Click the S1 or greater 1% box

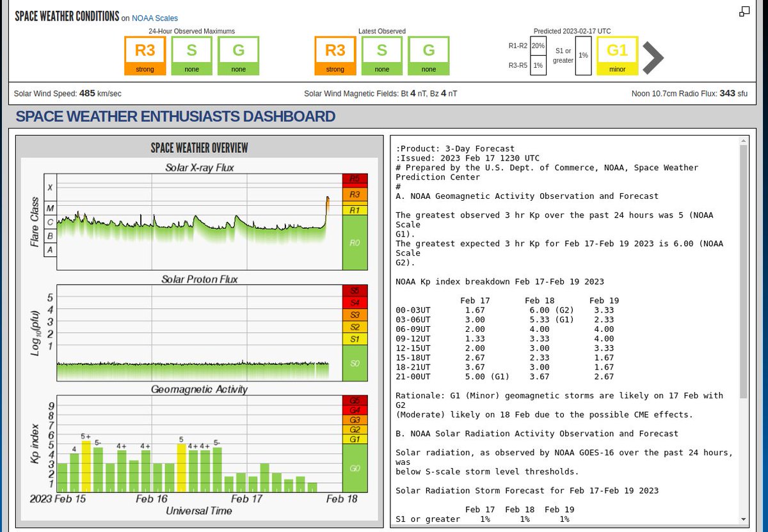(583, 56)
